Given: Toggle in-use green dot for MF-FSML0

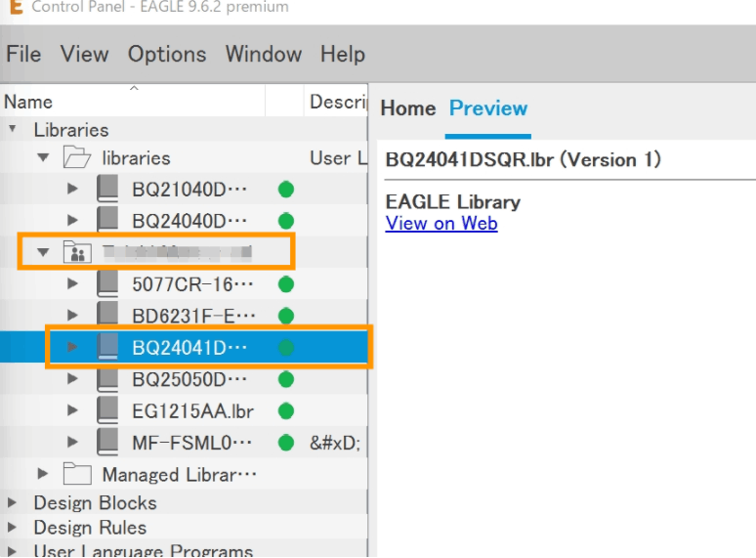Looking at the screenshot, I should (286, 443).
